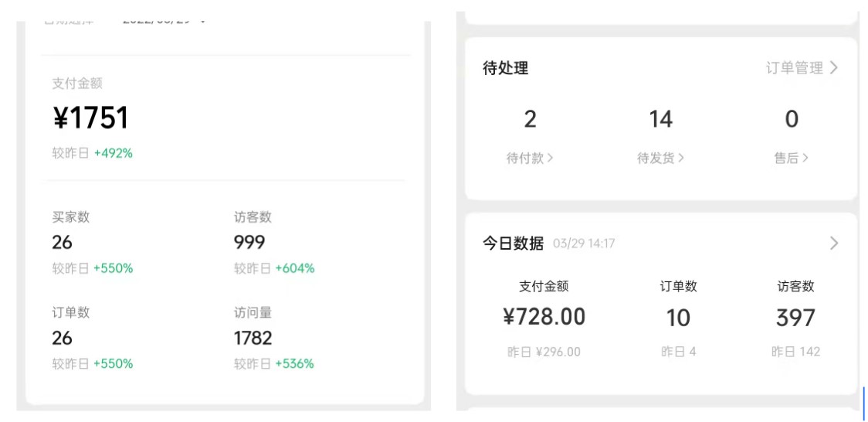Open 待付款 pending payment orders

[530, 158]
